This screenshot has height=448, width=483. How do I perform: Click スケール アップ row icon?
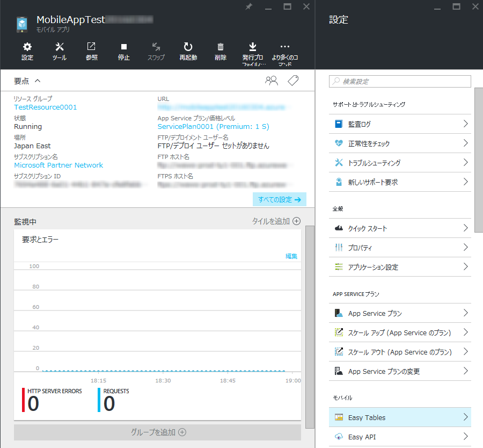coord(339,333)
